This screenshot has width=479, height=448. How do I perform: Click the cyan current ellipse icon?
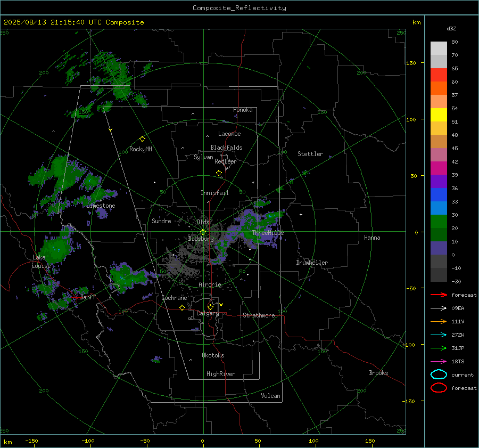point(439,374)
